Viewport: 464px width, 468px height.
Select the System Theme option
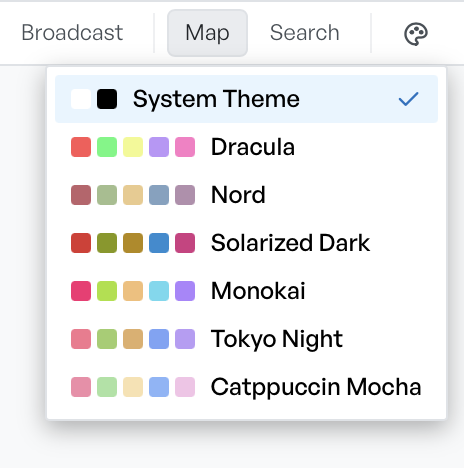click(x=246, y=99)
